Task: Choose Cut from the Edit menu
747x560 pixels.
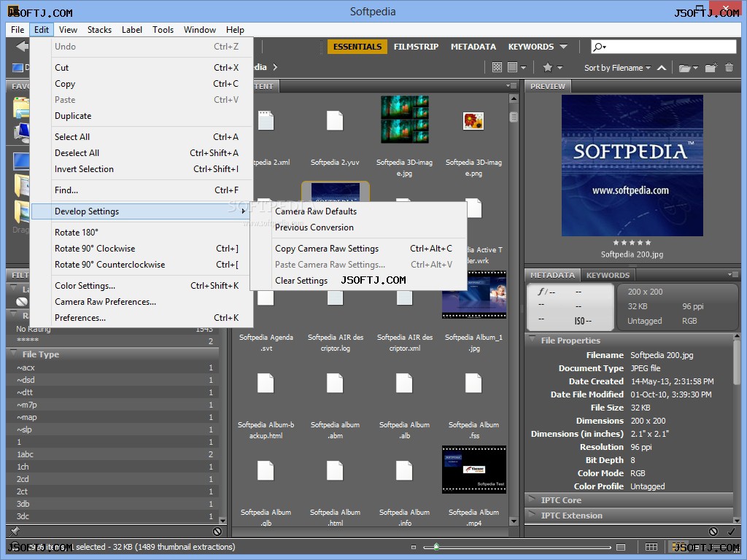Action: [x=142, y=68]
